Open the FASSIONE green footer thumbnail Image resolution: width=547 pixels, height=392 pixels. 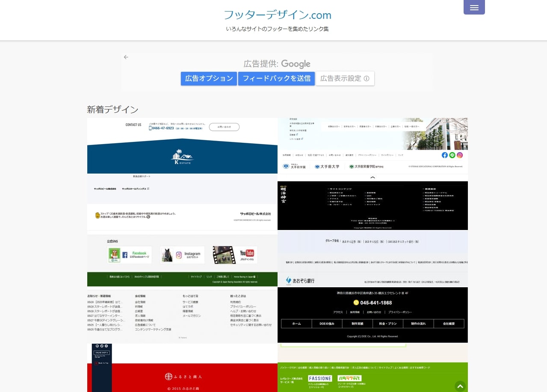coord(373,368)
